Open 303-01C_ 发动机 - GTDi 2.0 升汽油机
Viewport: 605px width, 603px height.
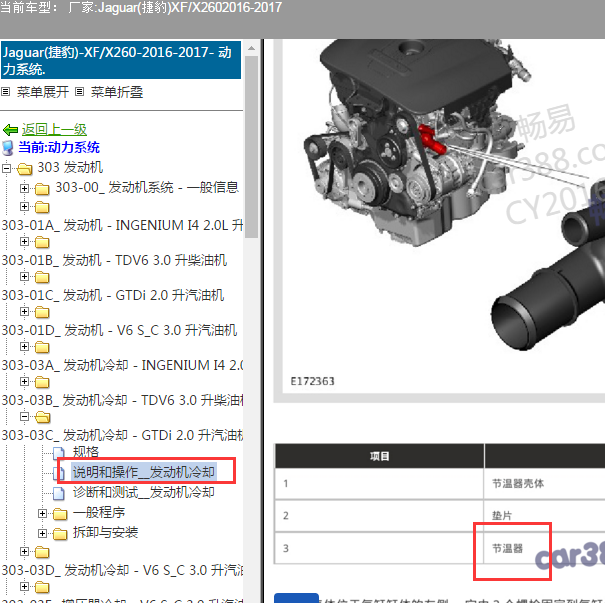click(113, 296)
